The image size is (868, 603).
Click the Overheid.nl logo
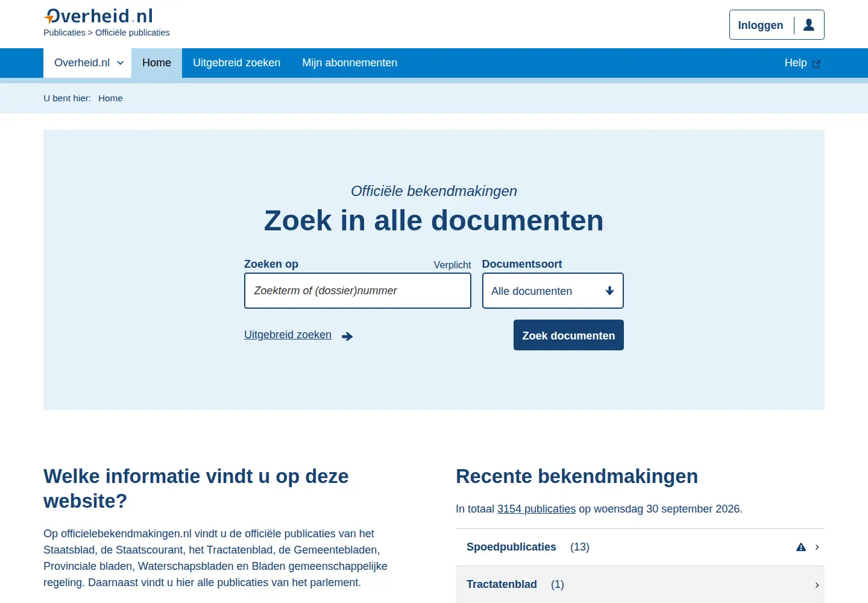[98, 16]
